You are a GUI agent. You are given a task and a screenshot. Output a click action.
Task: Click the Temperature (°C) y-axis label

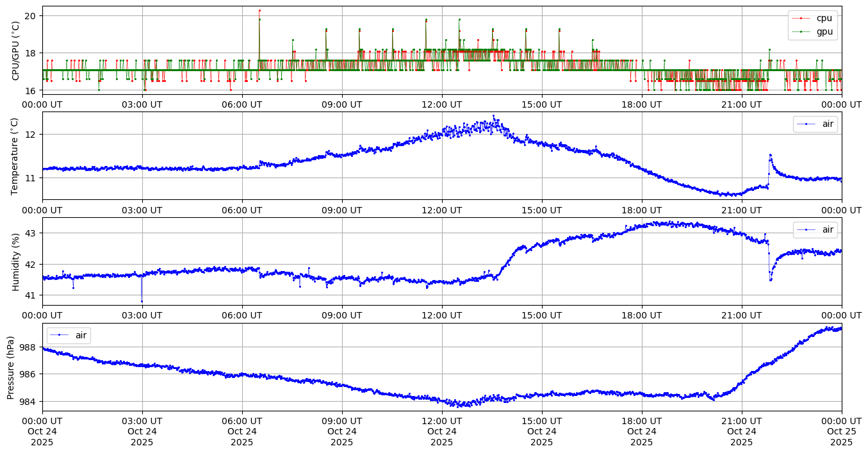pos(16,156)
